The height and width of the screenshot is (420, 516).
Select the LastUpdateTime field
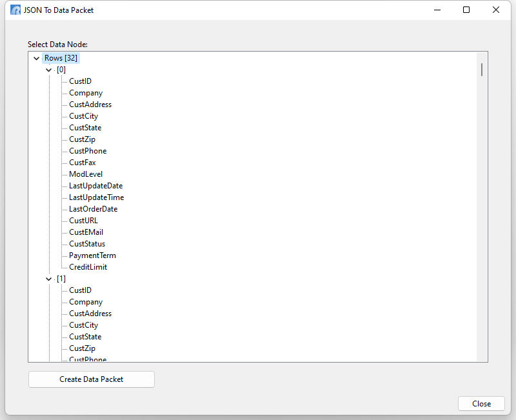(x=96, y=197)
